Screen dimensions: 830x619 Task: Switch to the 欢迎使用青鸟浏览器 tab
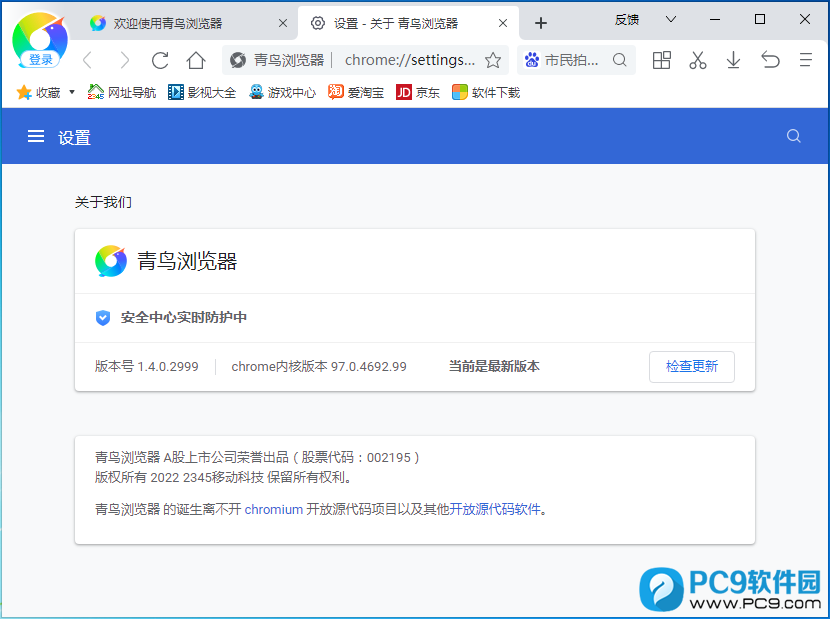(x=168, y=23)
